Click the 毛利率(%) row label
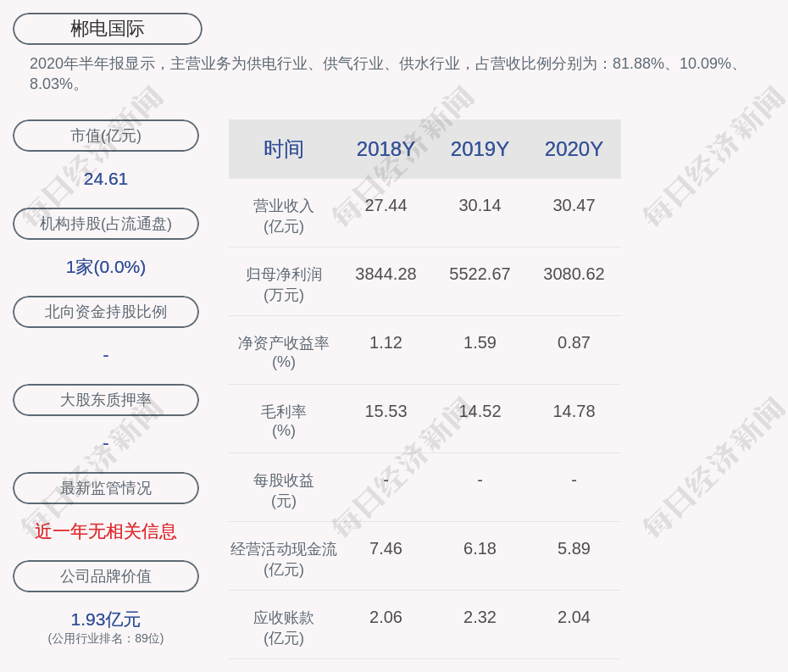This screenshot has width=788, height=672. (x=284, y=421)
